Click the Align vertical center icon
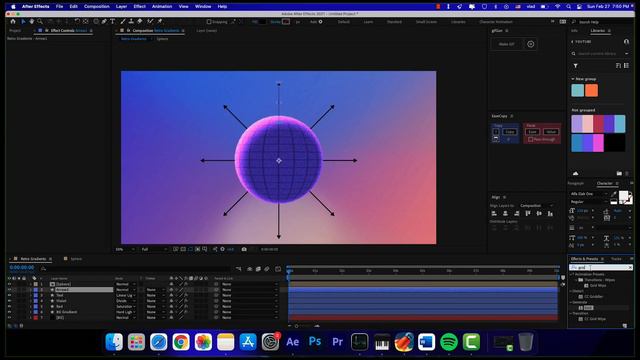 coord(539,213)
